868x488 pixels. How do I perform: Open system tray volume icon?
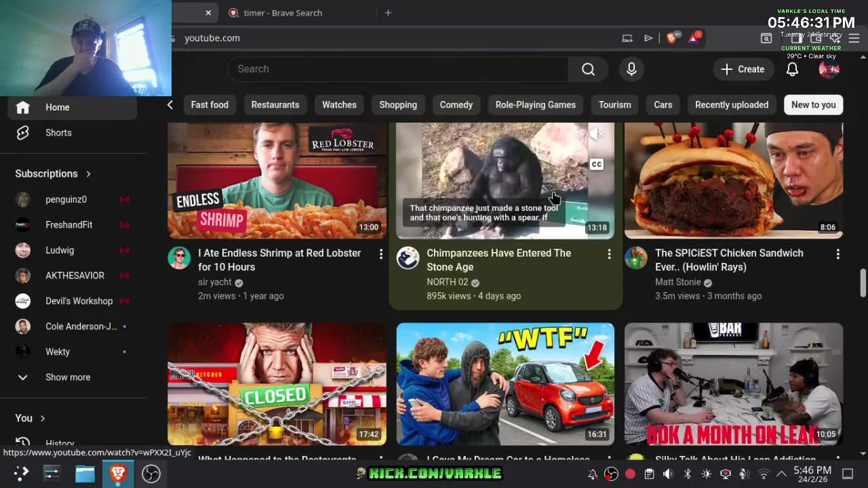tap(668, 474)
